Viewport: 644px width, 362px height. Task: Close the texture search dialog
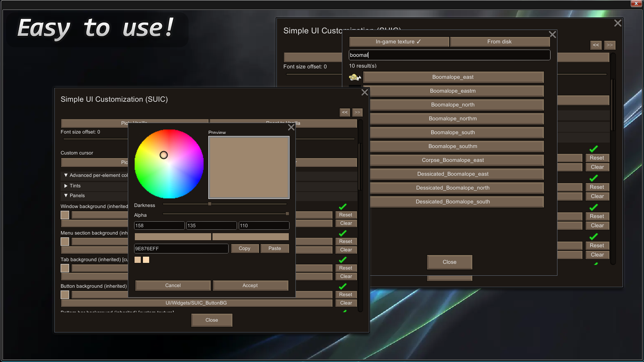[x=552, y=35]
